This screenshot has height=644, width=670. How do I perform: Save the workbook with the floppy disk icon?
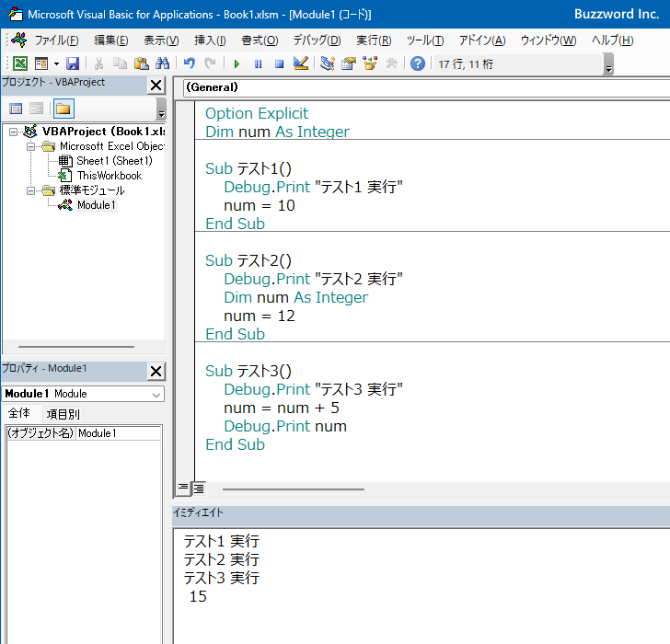[72, 63]
